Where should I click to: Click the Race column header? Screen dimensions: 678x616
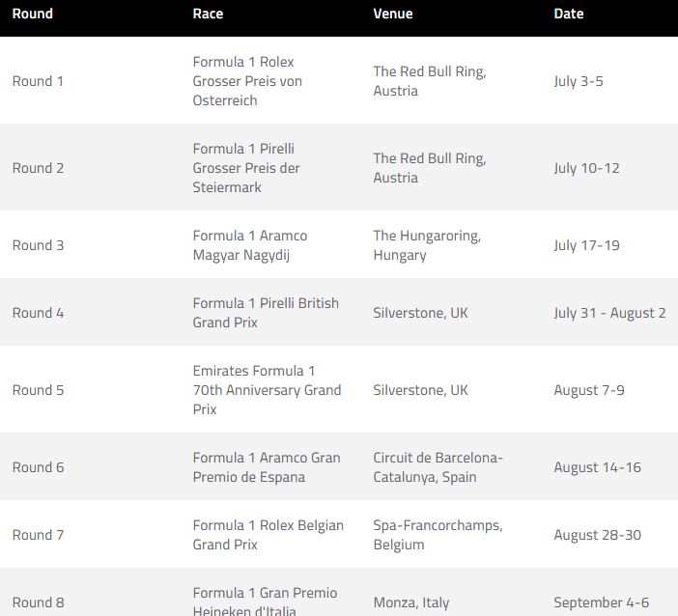coord(209,14)
